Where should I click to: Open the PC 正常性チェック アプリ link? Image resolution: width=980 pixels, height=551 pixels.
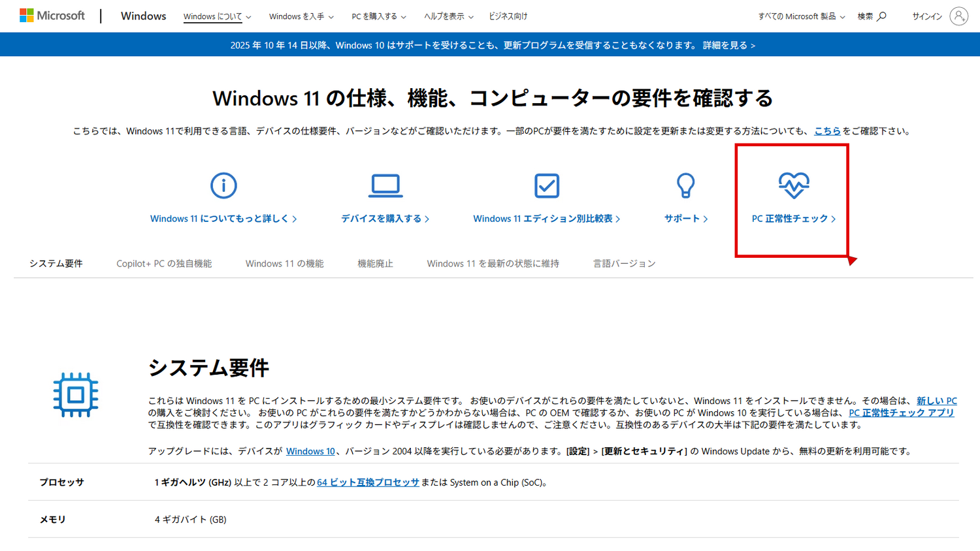901,413
